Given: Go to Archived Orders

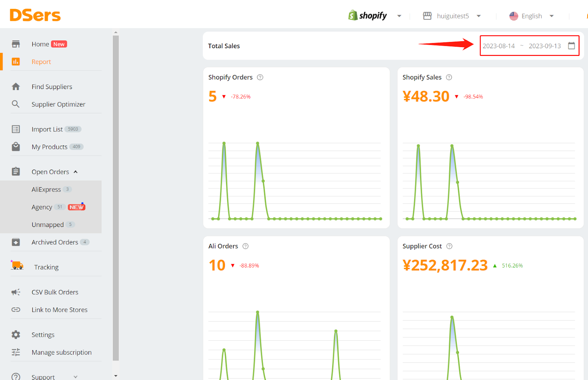Looking at the screenshot, I should (x=55, y=242).
